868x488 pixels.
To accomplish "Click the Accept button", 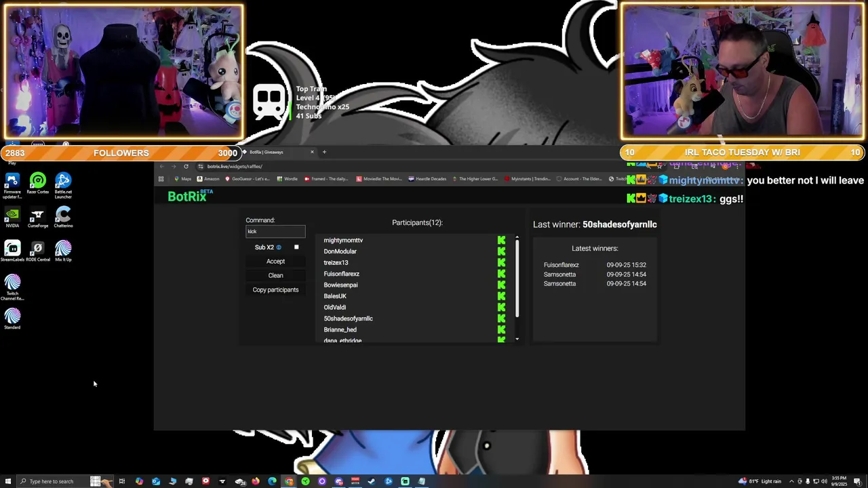I will (275, 262).
